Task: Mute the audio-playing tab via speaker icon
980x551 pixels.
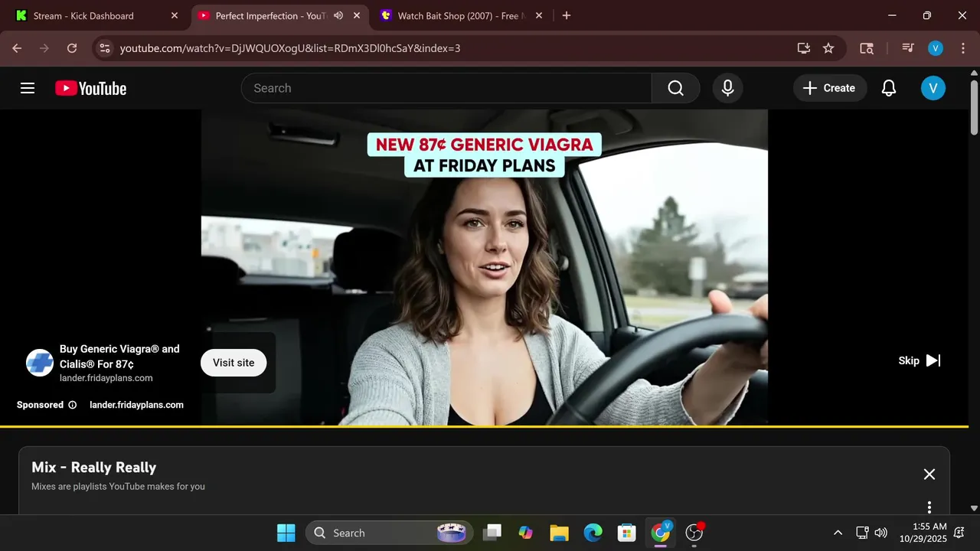Action: [338, 15]
